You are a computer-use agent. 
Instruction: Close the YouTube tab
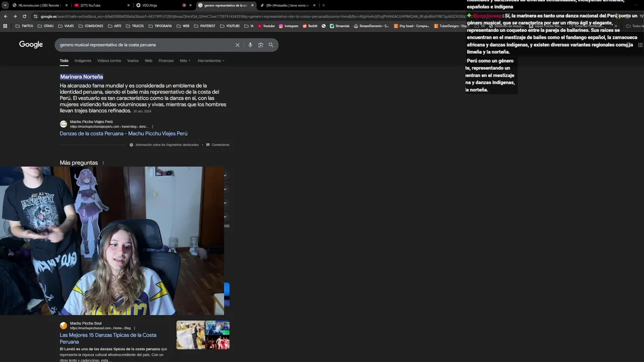pos(128,5)
